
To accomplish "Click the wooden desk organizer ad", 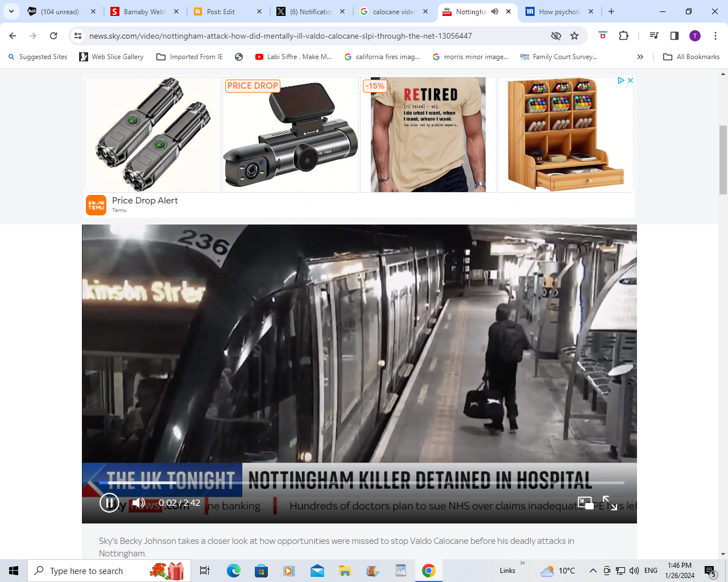I will [x=566, y=135].
